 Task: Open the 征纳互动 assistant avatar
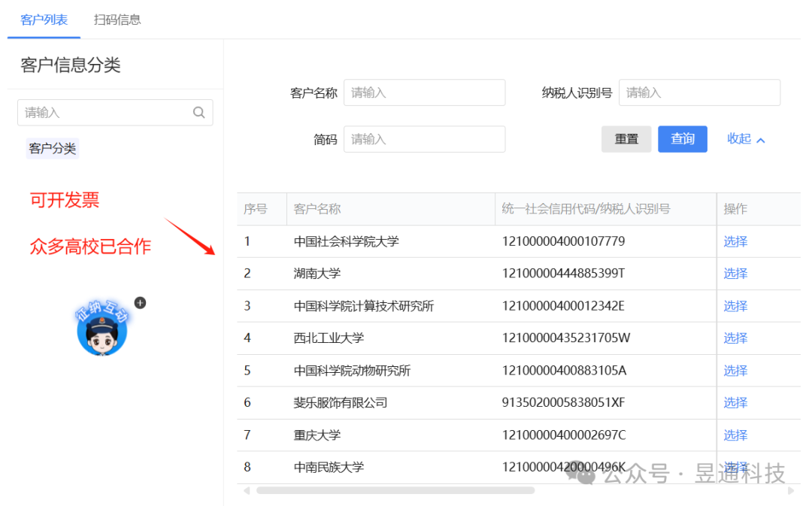pyautogui.click(x=102, y=329)
